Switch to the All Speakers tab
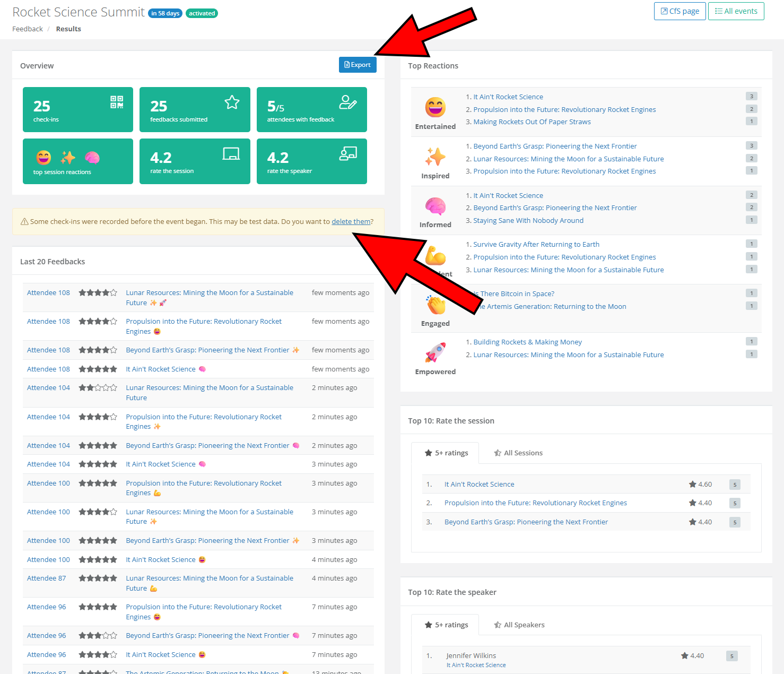 (x=519, y=625)
